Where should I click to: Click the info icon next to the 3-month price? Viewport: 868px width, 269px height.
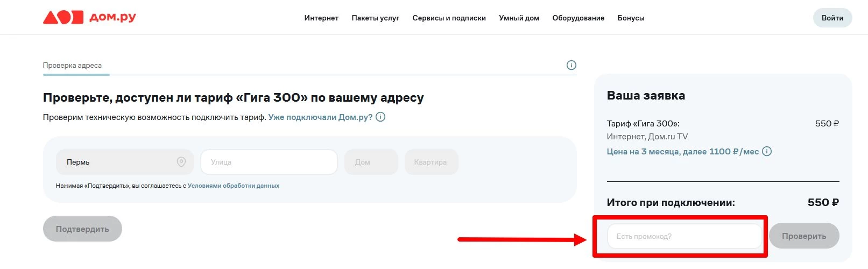pos(767,151)
